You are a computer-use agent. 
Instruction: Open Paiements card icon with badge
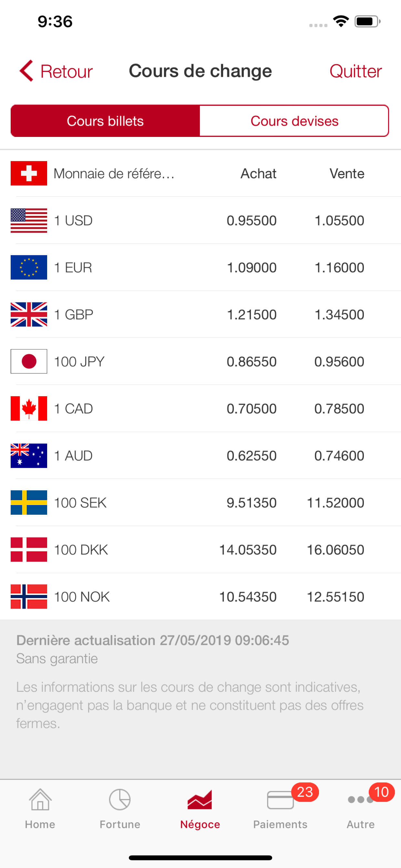[x=280, y=800]
